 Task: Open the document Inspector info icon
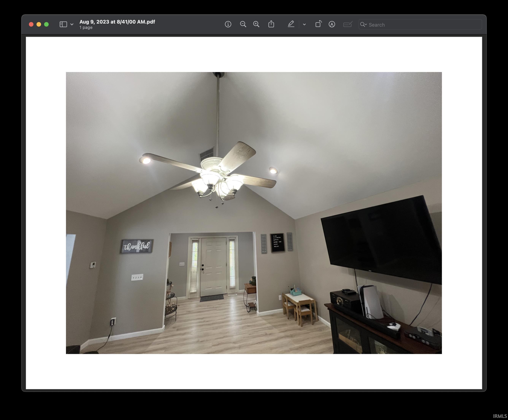point(228,25)
